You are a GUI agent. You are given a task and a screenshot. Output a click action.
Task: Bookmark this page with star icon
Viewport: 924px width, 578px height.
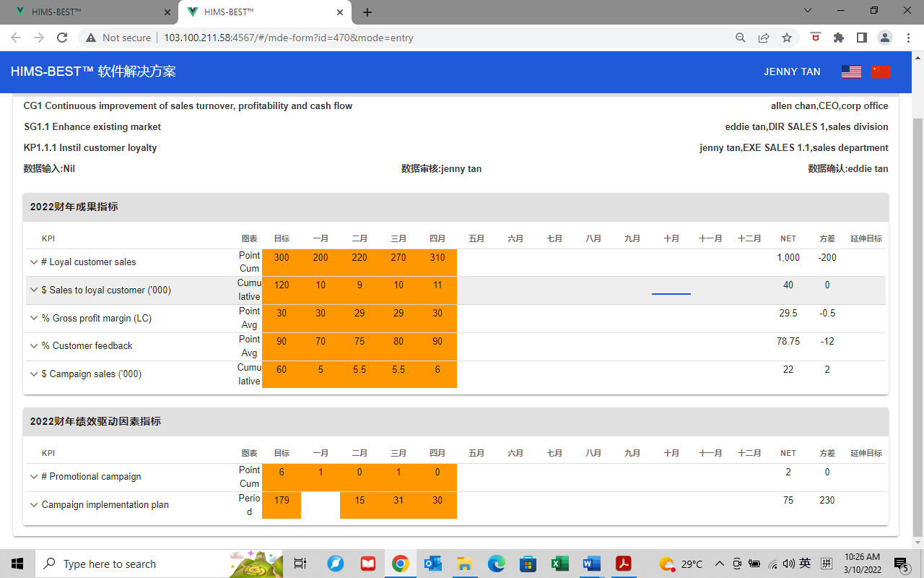[x=787, y=38]
